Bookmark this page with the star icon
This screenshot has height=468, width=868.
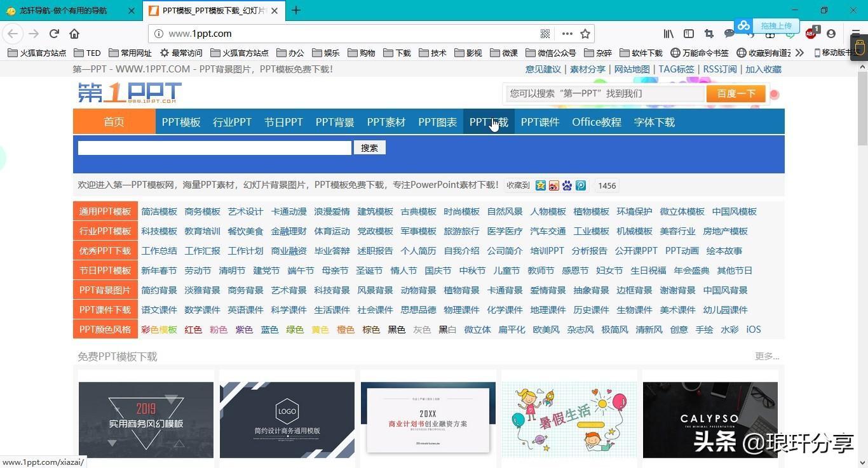point(585,34)
